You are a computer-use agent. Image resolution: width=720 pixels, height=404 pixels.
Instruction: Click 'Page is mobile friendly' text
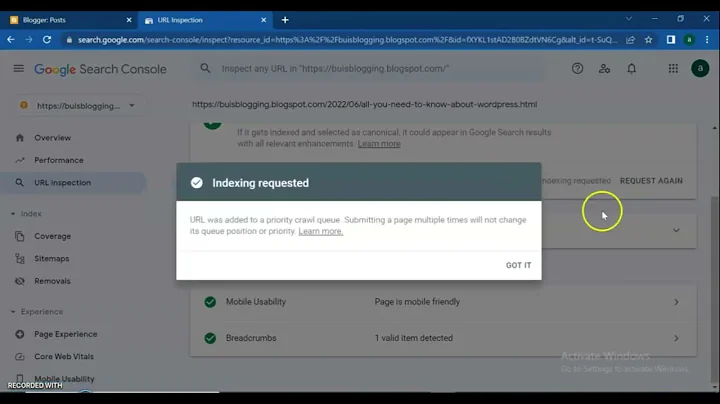(417, 302)
